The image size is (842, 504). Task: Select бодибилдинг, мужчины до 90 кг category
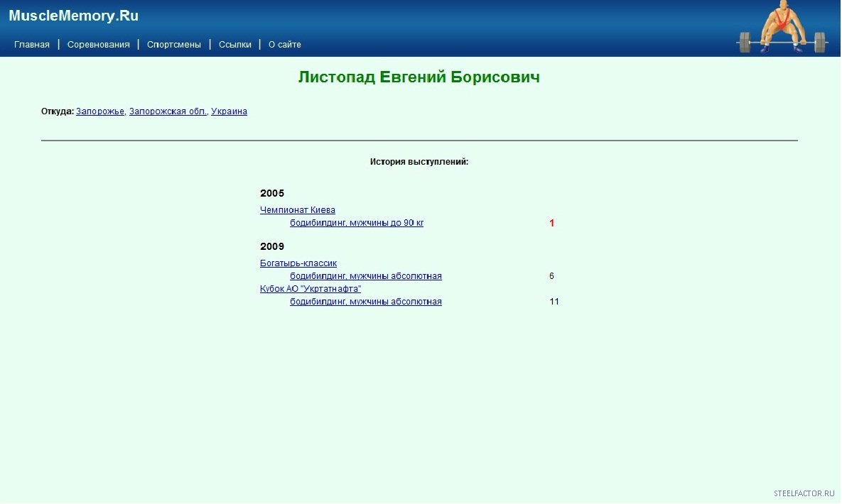coord(357,223)
